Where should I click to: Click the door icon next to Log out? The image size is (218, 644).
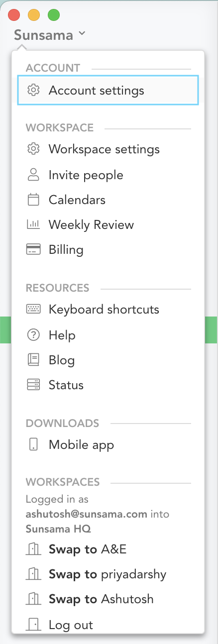33,625
